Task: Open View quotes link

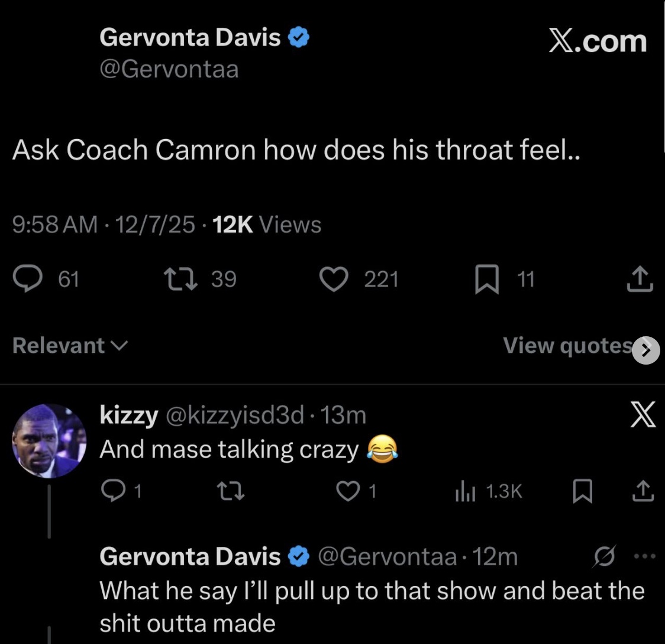Action: tap(567, 346)
